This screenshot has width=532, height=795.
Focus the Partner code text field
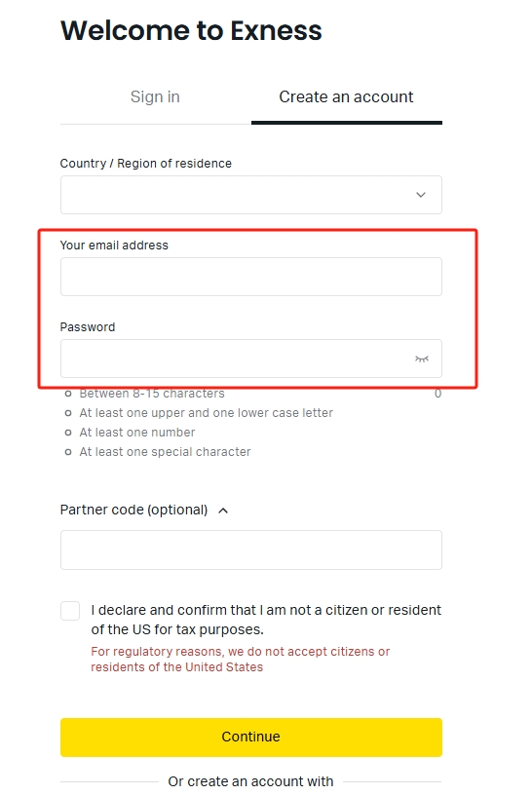click(x=251, y=550)
